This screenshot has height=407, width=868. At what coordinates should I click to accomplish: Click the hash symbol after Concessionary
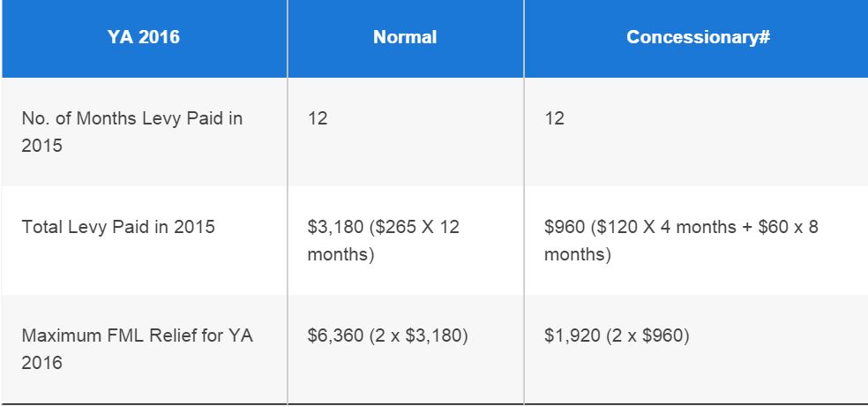pos(755,38)
